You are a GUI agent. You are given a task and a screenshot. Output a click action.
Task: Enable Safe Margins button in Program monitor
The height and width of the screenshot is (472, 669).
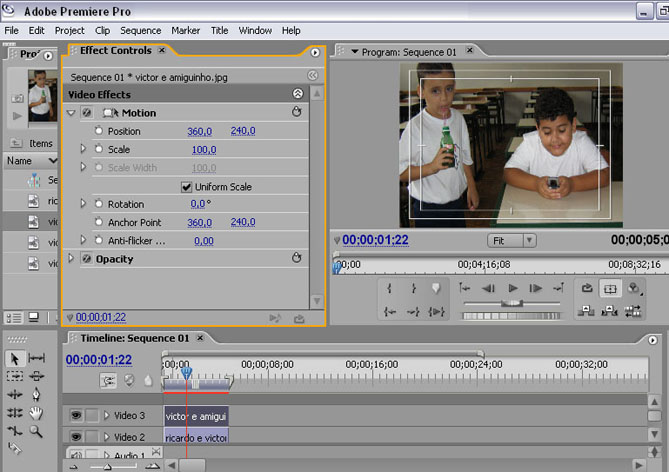pyautogui.click(x=610, y=288)
